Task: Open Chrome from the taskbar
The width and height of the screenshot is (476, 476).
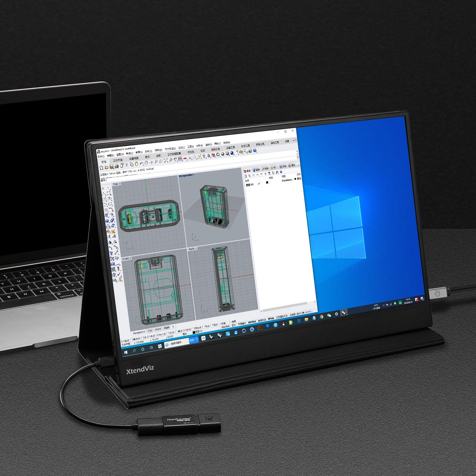Action: click(321, 317)
